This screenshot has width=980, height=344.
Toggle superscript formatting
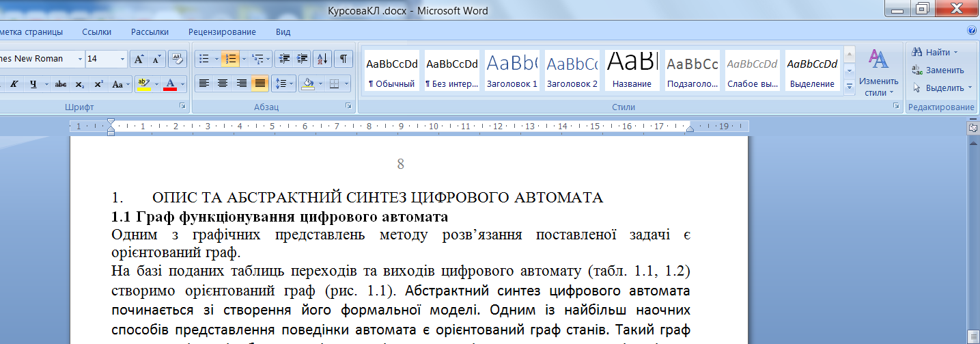pos(99,84)
